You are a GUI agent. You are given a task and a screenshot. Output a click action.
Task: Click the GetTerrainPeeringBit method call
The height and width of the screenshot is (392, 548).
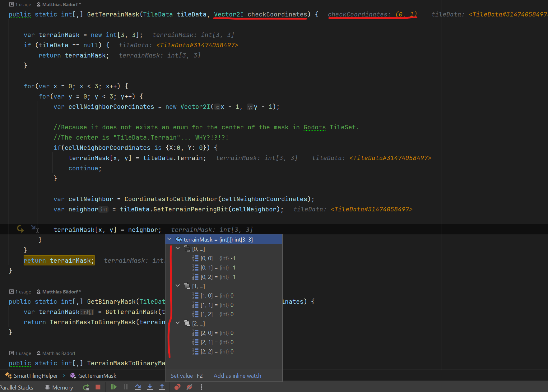(191, 209)
